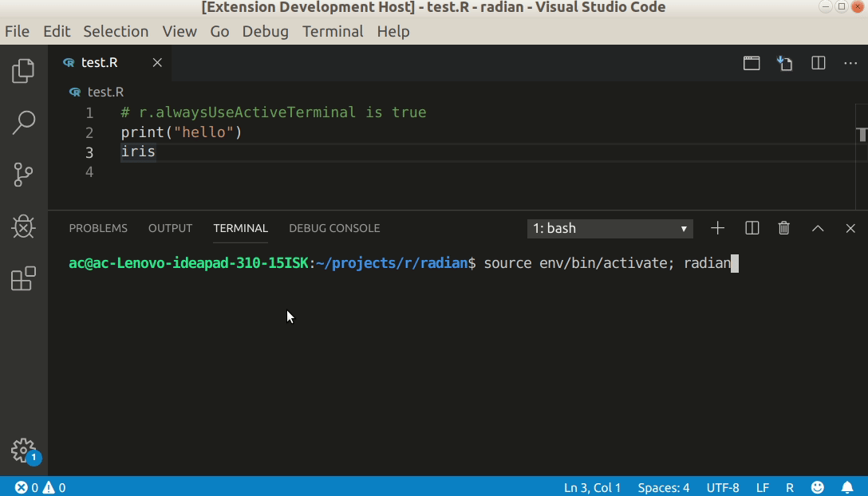Open Manage gear icon with update badge

tap(25, 451)
